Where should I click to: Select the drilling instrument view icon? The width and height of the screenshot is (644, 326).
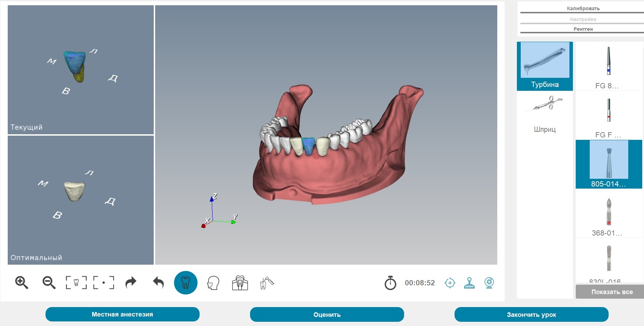pos(266,283)
